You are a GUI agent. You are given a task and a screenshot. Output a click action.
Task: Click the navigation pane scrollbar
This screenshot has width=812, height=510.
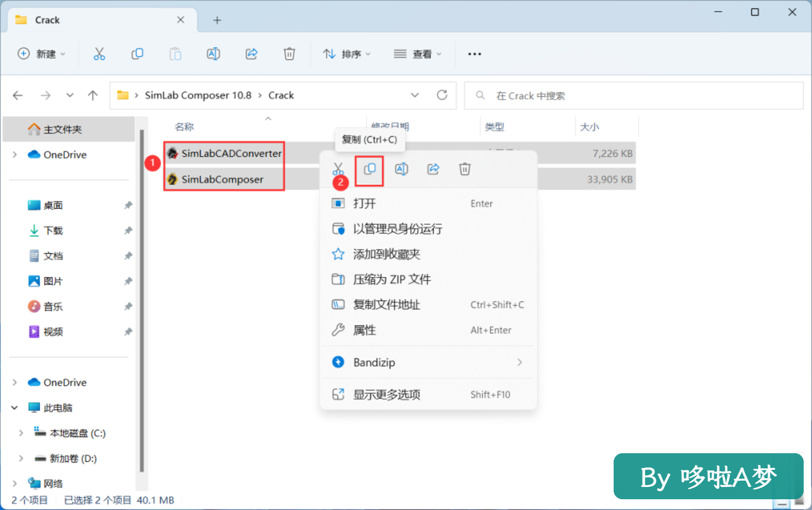tap(142, 301)
